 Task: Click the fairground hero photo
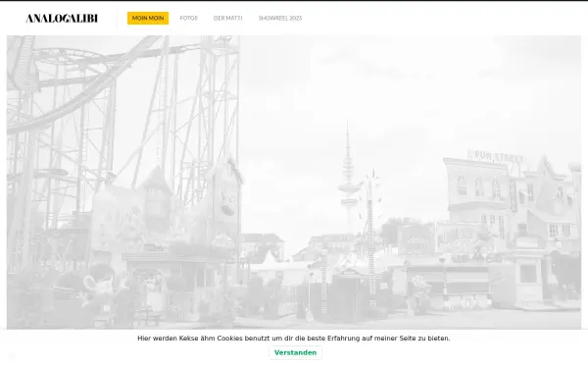pos(294,183)
